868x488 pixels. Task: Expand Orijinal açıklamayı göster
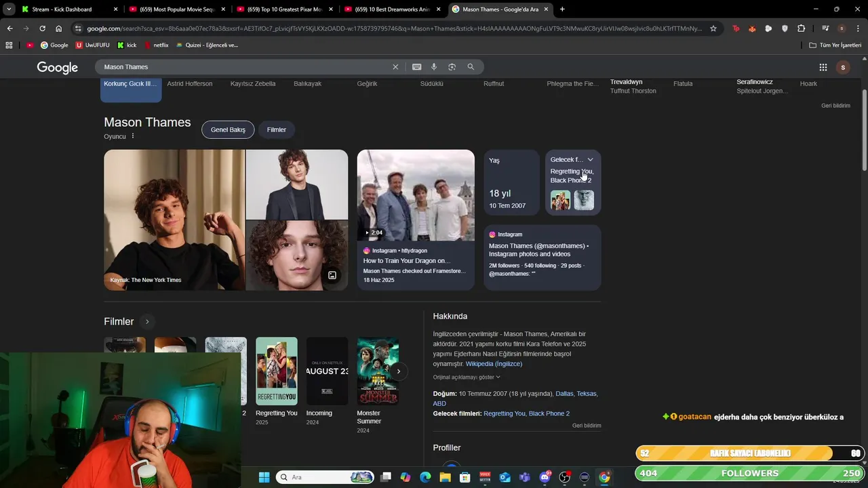467,377
